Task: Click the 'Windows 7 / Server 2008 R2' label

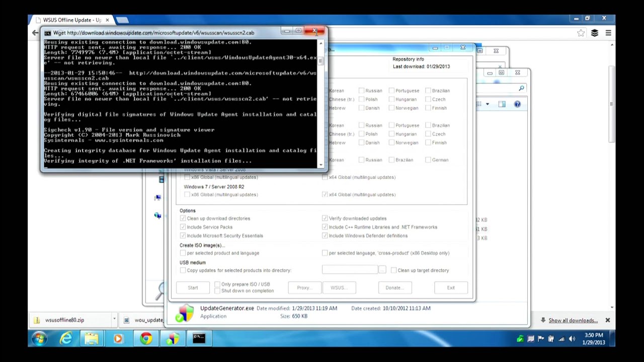Action: [x=214, y=187]
